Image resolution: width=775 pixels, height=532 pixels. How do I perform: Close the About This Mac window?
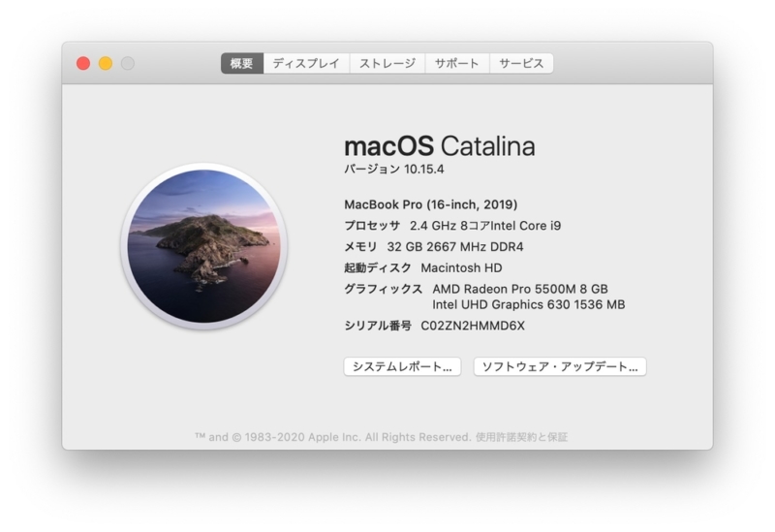[83, 63]
